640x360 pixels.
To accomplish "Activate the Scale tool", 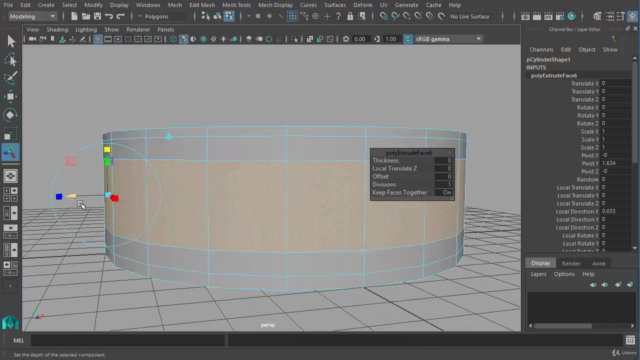I will tap(11, 133).
